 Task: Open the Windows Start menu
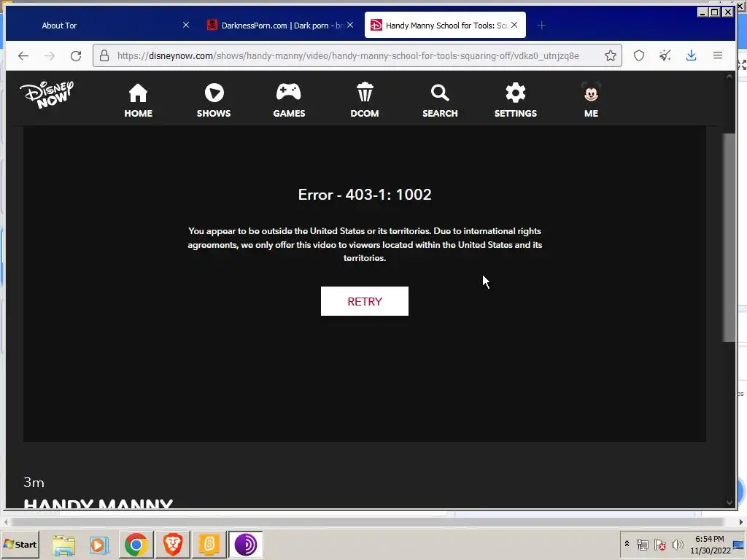tap(20, 544)
